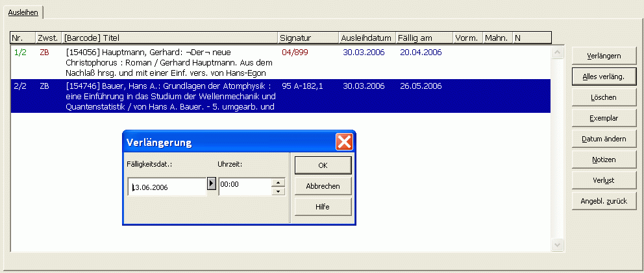Click the list scrollbar up arrow
644x273 pixels.
pos(558,52)
